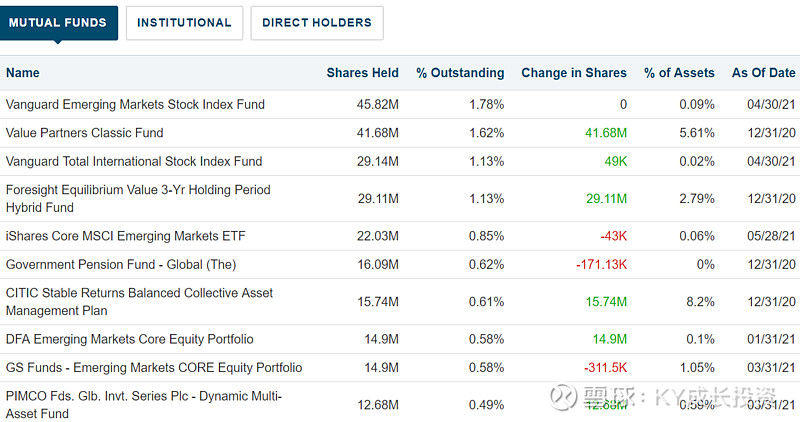
Task: Sort by % of Assets header
Action: pos(679,73)
